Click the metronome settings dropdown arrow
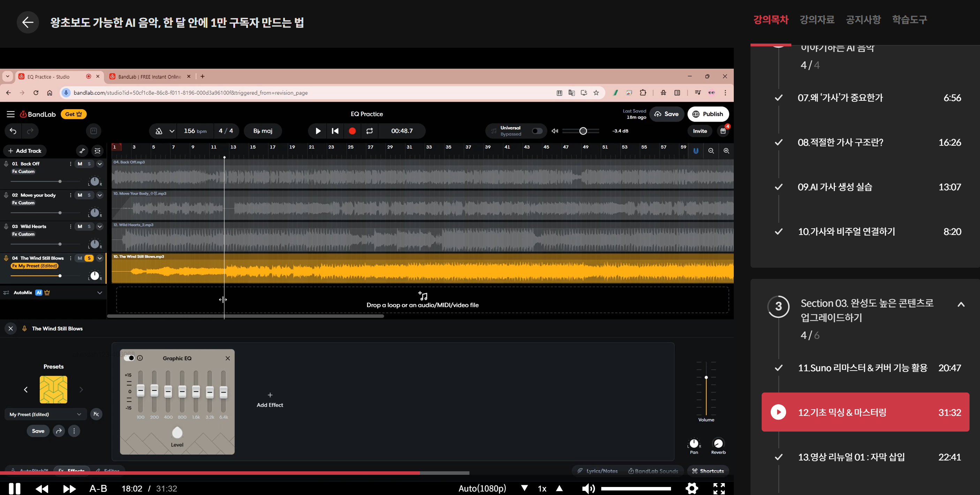This screenshot has height=495, width=980. click(172, 131)
